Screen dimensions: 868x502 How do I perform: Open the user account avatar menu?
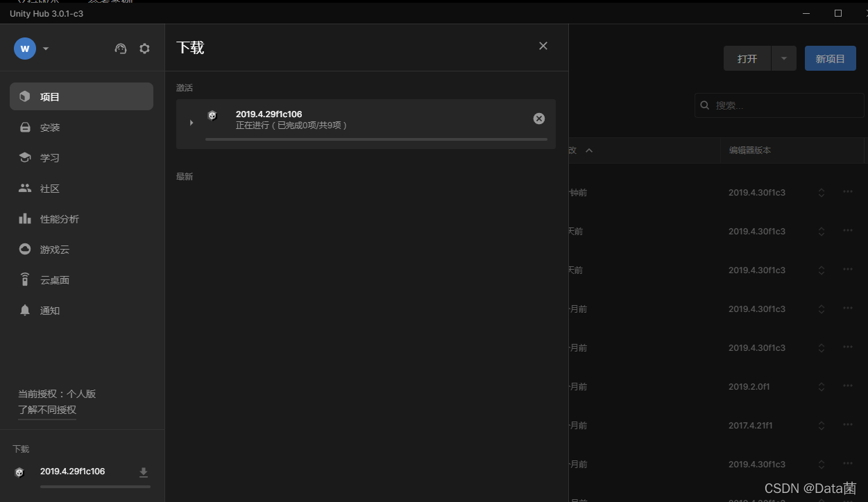click(25, 49)
